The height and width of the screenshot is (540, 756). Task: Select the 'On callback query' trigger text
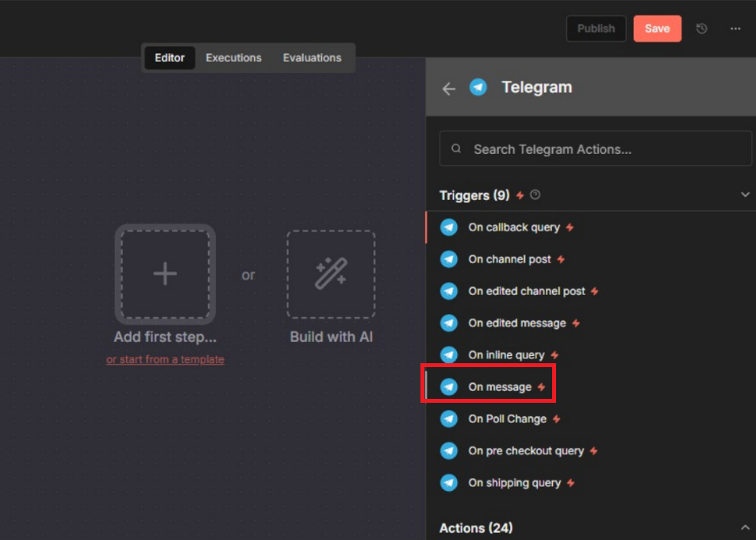[514, 227]
